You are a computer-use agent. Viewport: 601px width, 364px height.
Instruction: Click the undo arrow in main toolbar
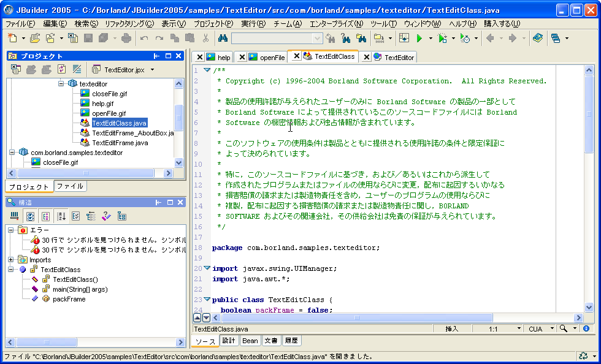[x=144, y=38]
